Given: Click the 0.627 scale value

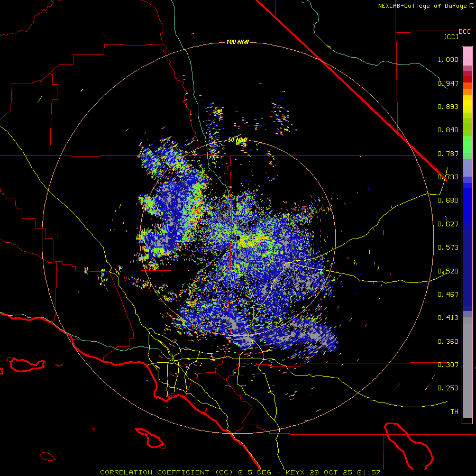Looking at the screenshot, I should point(448,224).
